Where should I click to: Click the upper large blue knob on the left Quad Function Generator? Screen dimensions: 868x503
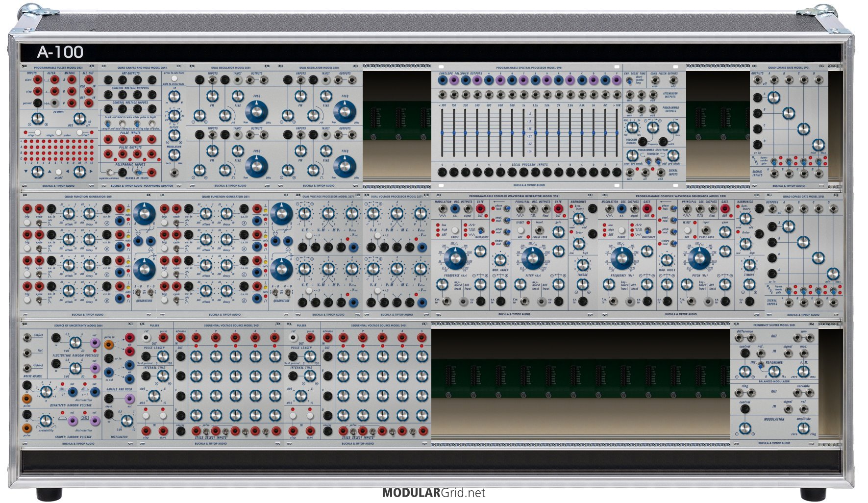(144, 214)
